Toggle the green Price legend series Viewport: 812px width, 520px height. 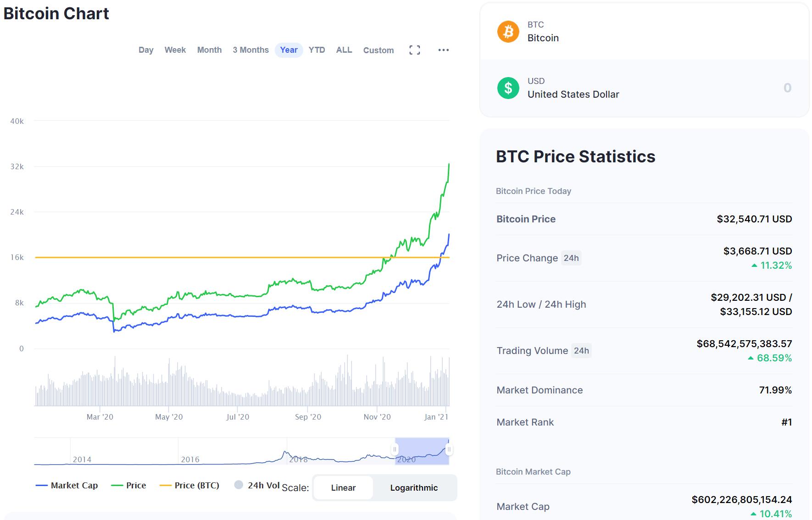128,485
